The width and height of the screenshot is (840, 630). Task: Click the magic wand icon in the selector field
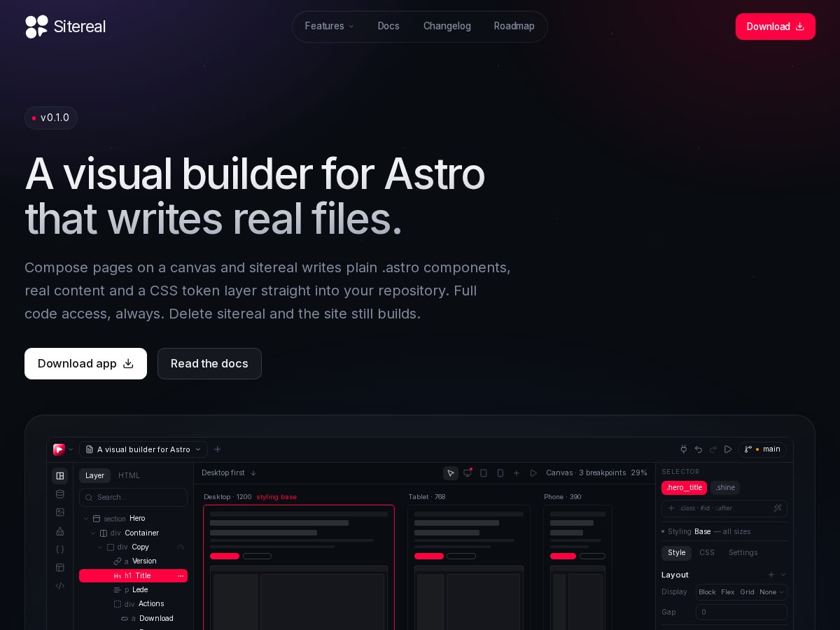[778, 508]
